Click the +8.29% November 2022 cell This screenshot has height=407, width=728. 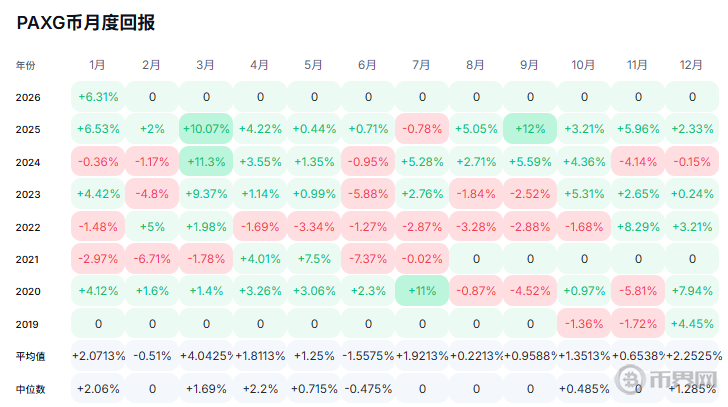pyautogui.click(x=638, y=226)
